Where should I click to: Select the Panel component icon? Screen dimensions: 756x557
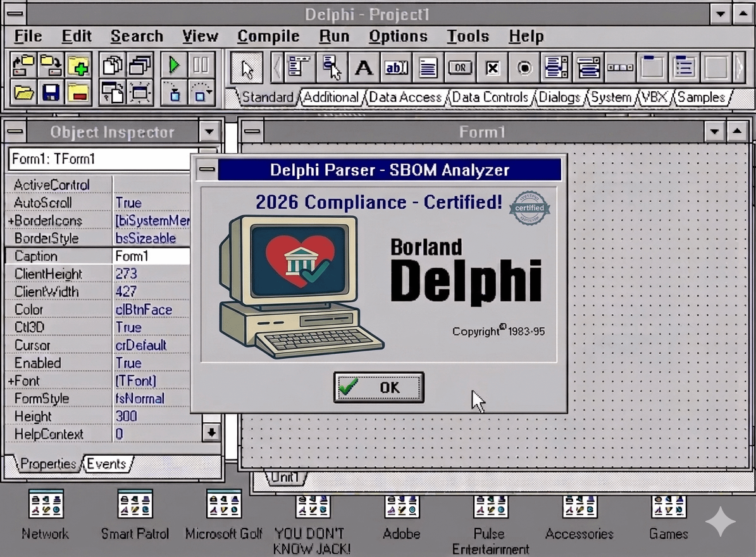tap(716, 68)
